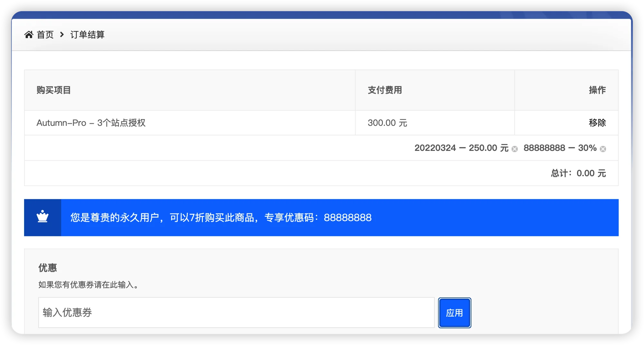Click the 输入优惠券 coupon input field
The width and height of the screenshot is (644, 345).
point(236,312)
